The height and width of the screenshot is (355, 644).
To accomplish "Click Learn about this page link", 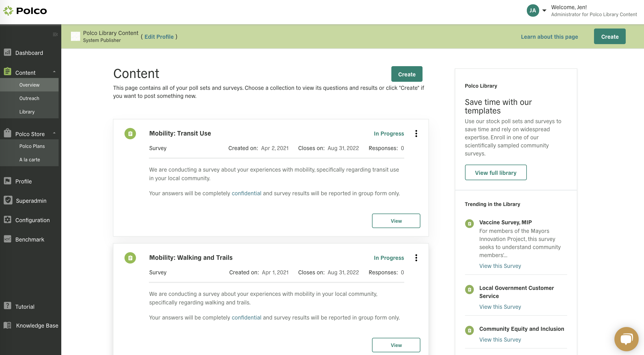I will [x=549, y=37].
